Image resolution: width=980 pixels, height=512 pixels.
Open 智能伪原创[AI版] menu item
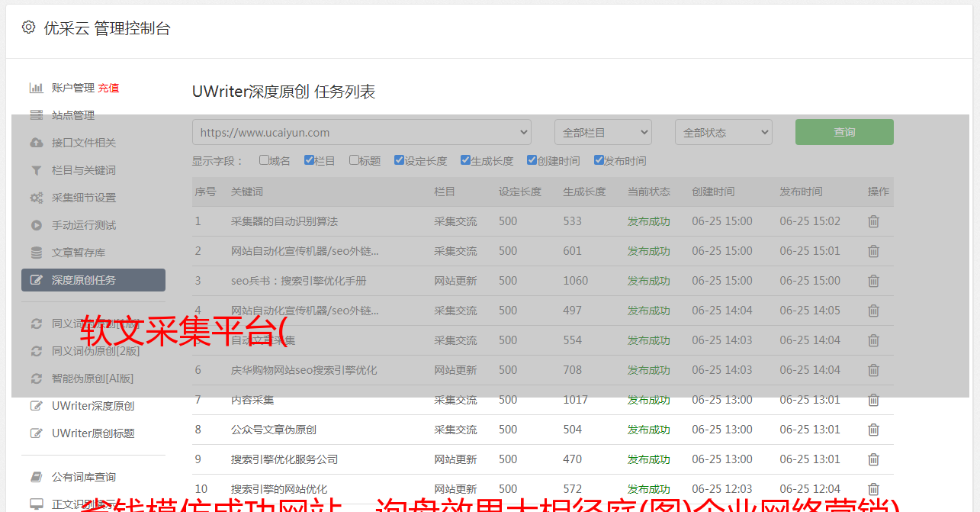(x=93, y=378)
